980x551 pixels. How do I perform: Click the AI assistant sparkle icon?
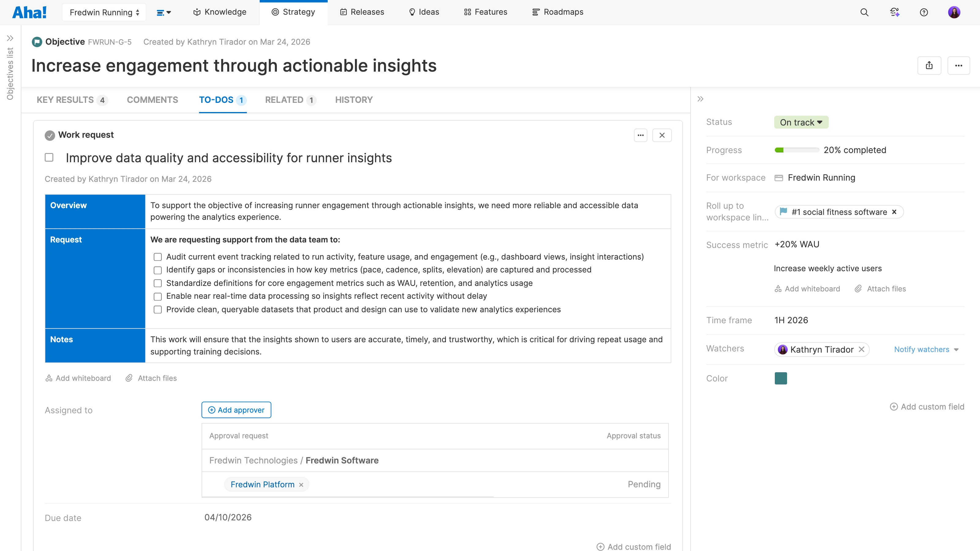(894, 12)
